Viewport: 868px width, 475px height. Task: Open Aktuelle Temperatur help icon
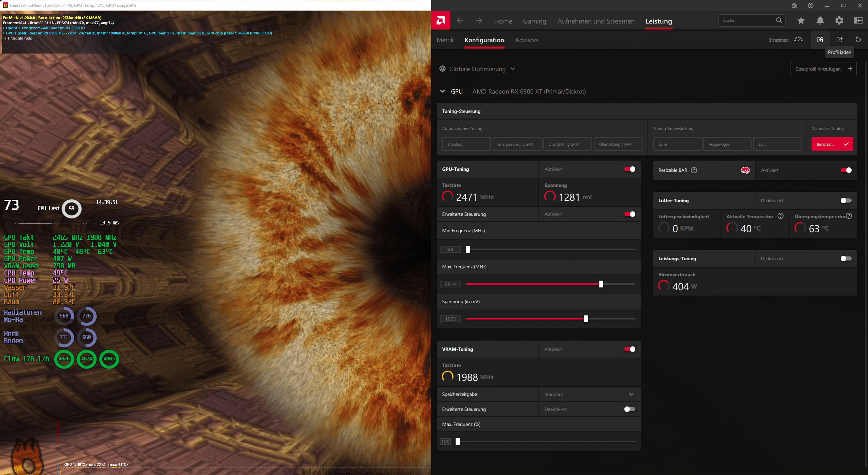[x=781, y=216]
